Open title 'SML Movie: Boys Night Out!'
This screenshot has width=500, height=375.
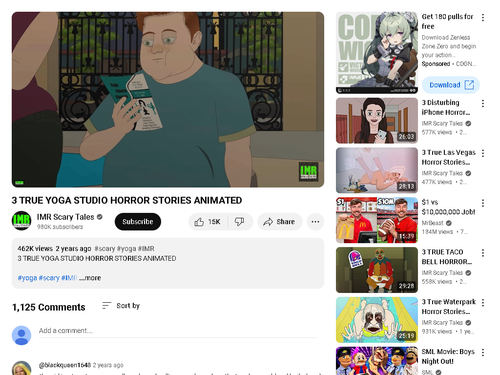(448, 356)
